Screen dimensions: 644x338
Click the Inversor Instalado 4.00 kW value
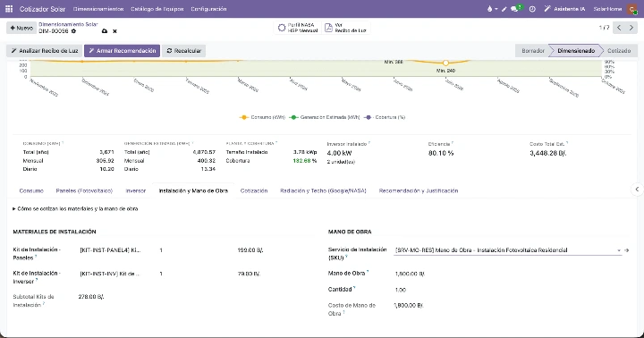click(339, 153)
